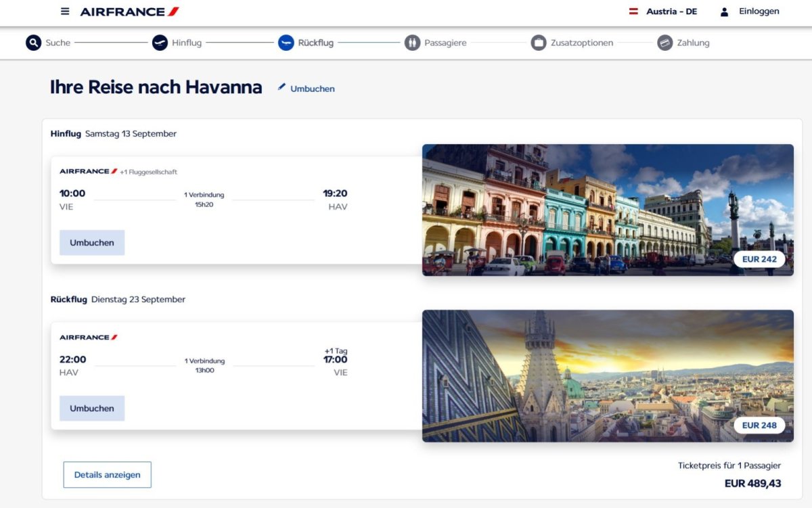Open Austria - DE language selector
The height and width of the screenshot is (508, 812).
671,11
